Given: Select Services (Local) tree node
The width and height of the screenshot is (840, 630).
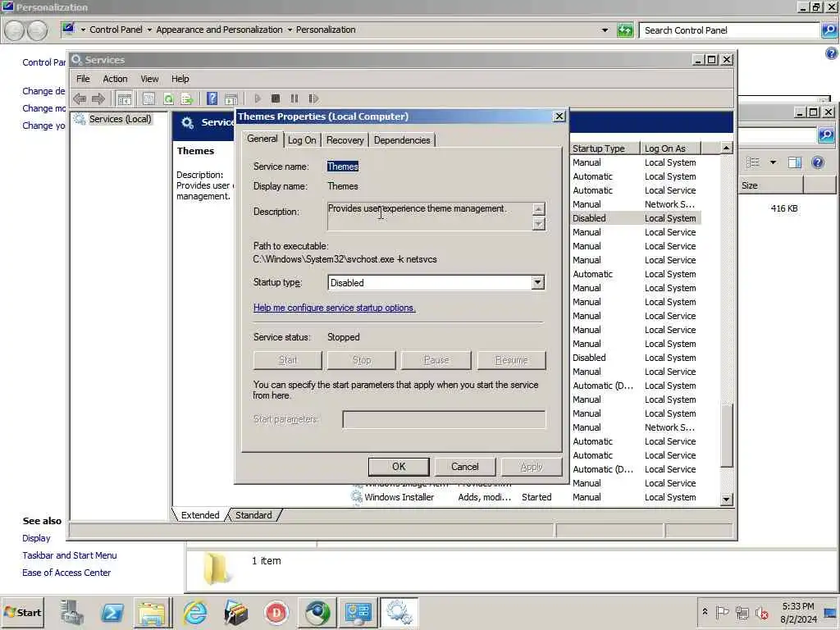Looking at the screenshot, I should click(120, 119).
